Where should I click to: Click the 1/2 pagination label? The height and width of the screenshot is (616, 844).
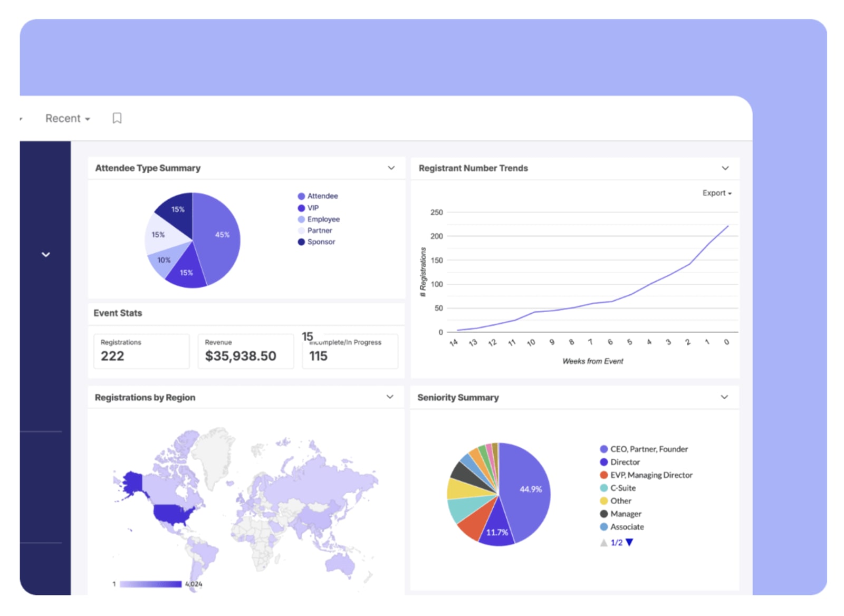point(616,542)
